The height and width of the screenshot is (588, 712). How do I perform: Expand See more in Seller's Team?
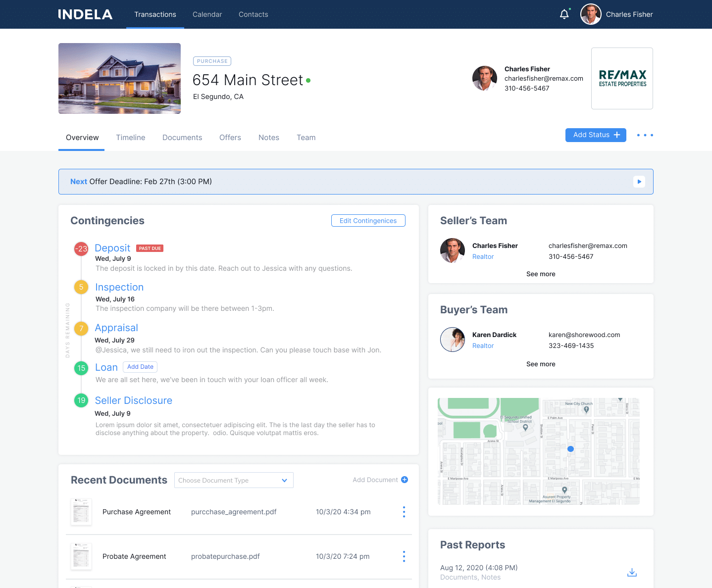tap(541, 274)
